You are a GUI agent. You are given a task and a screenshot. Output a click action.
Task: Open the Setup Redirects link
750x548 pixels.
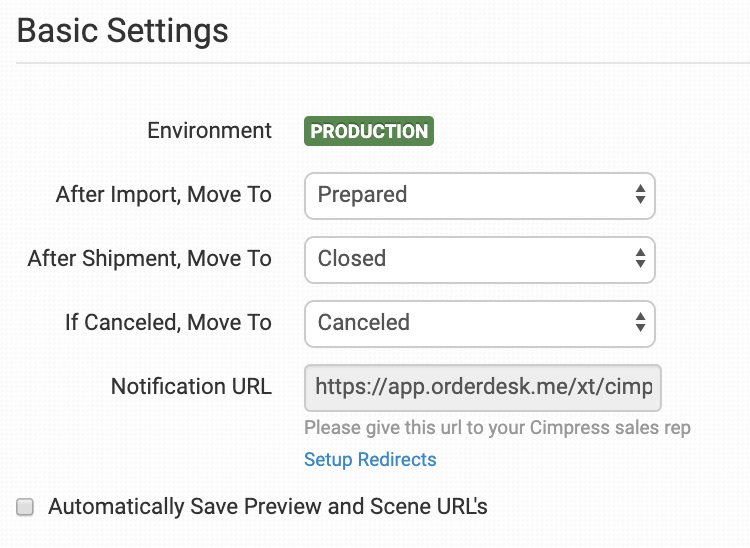(370, 460)
